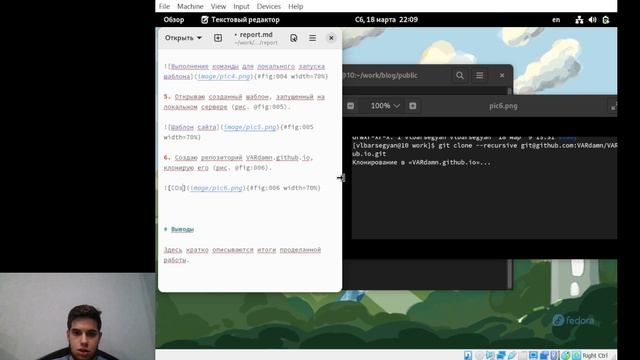Open the terminal window hamburger menu

click(480, 76)
